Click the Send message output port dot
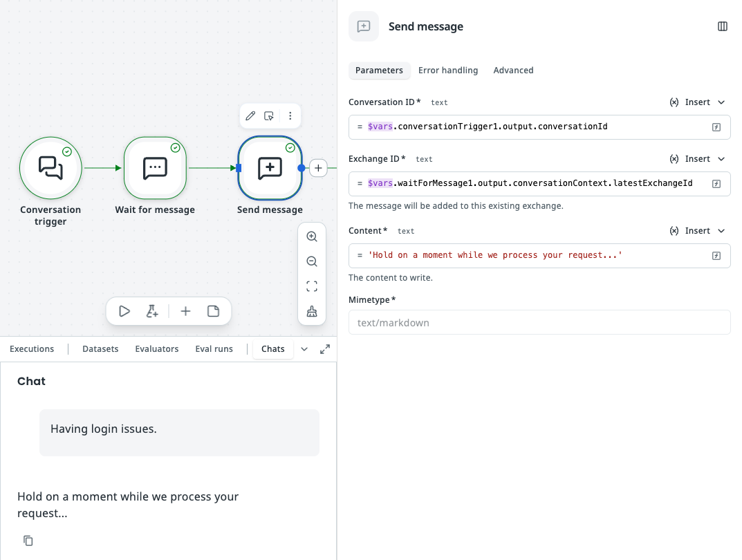 pos(301,168)
